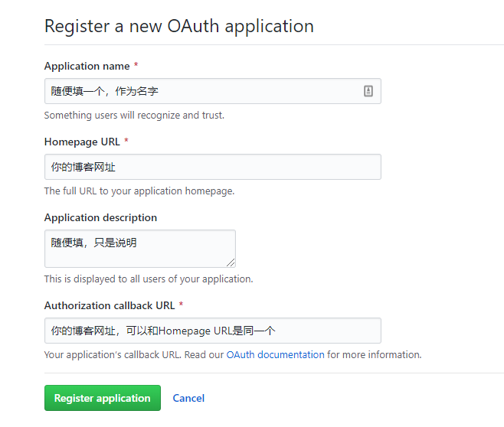Screen dimensions: 504x427
Task: Focus the Homepage URL input field
Action: pyautogui.click(x=213, y=167)
